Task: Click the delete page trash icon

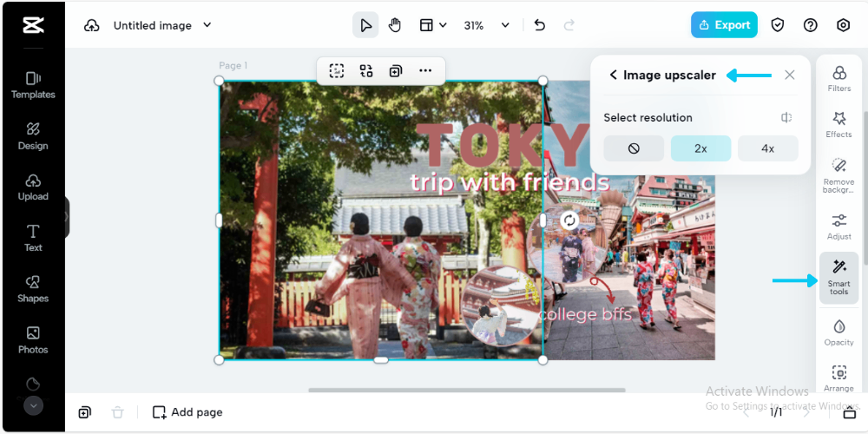Action: point(117,411)
